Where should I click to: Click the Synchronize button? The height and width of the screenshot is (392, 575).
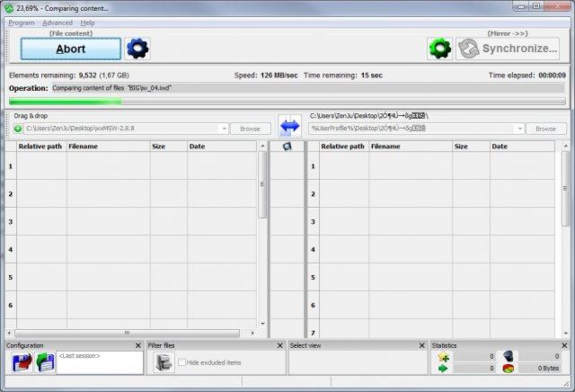point(507,49)
